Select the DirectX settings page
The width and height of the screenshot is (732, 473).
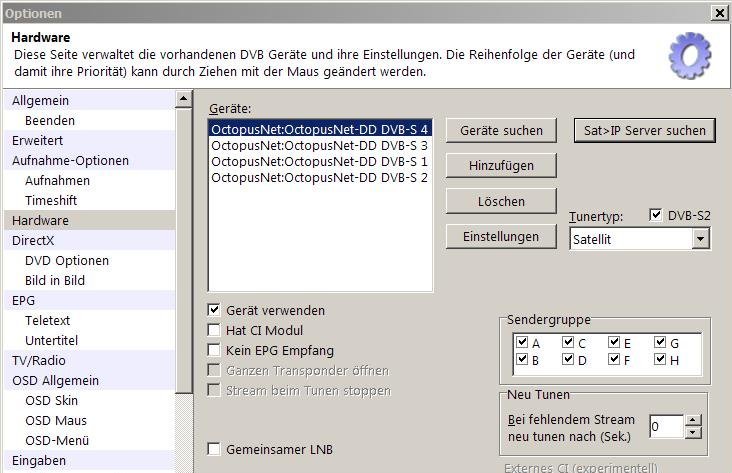(x=34, y=241)
